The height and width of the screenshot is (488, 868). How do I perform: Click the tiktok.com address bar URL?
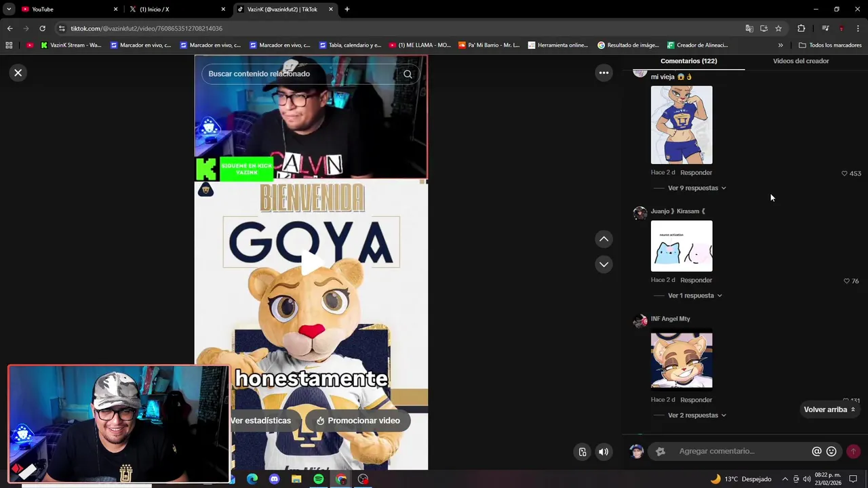pyautogui.click(x=146, y=28)
